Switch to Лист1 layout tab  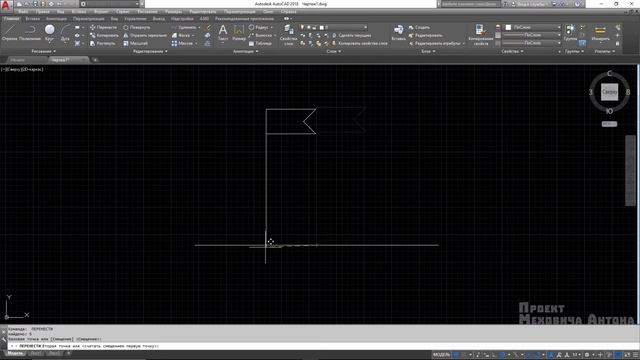(x=36, y=353)
